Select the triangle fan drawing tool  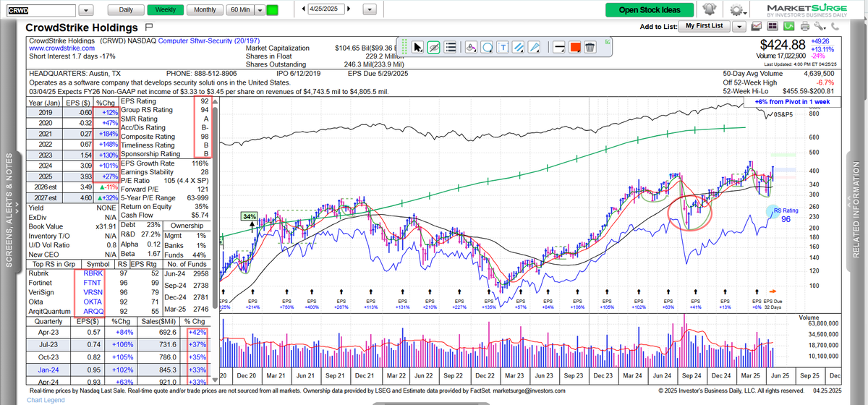[535, 47]
